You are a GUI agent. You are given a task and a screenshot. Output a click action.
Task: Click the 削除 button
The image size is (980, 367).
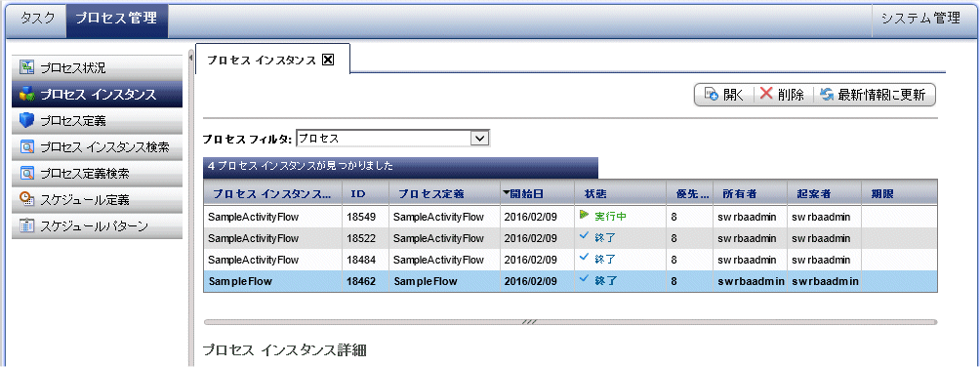tap(783, 95)
